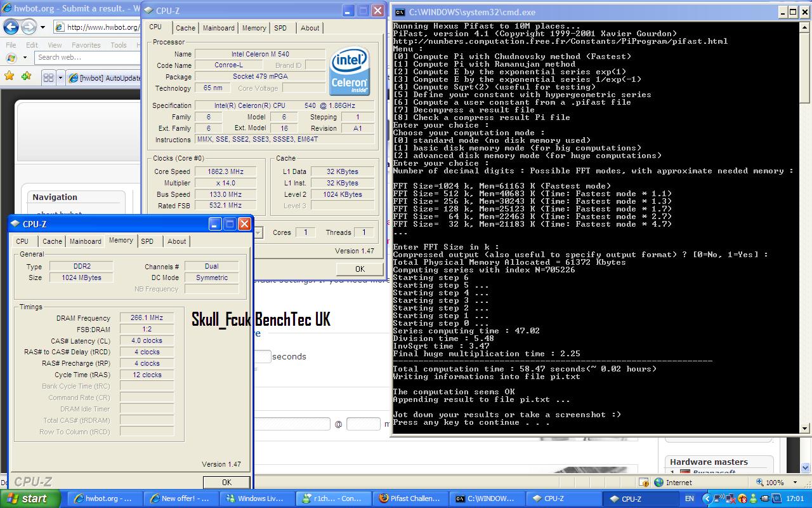812x508 pixels.
Task: Click the 17:01 system clock
Action: [794, 499]
